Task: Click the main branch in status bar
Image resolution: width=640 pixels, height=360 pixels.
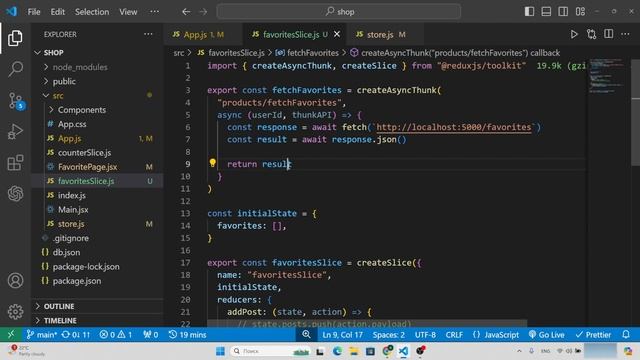Action: 42,335
